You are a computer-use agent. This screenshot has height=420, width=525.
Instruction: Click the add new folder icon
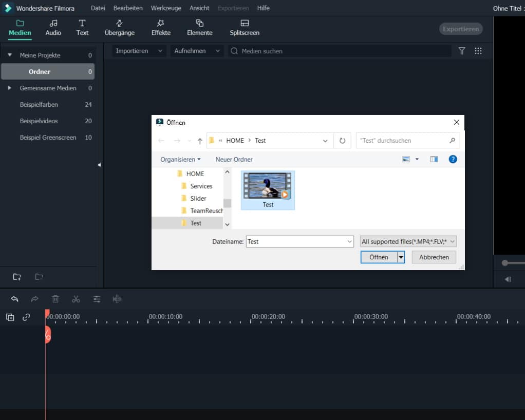(x=17, y=277)
